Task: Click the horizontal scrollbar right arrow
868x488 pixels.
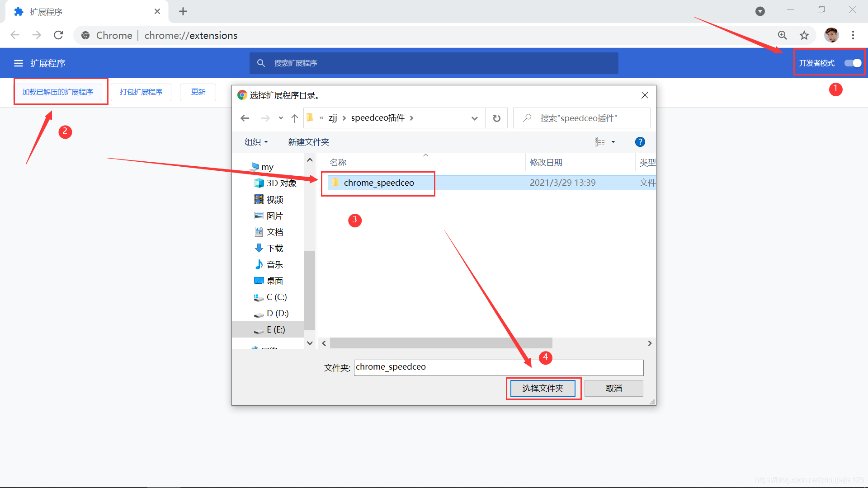Action: click(650, 343)
